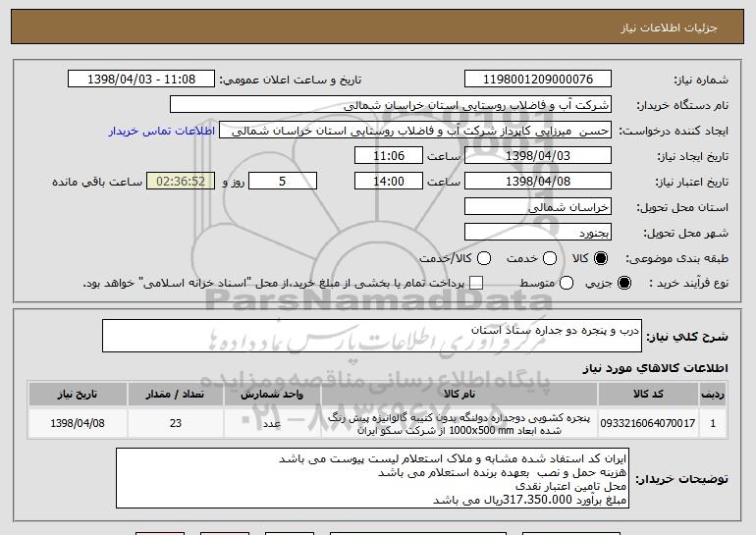
Task: Select the جزیی purchase process radio
Action: [x=624, y=284]
